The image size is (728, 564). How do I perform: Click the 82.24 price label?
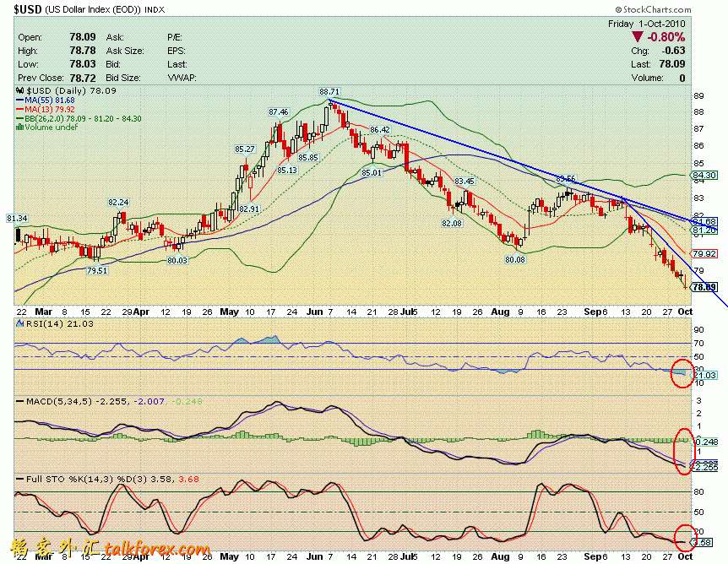coord(118,203)
